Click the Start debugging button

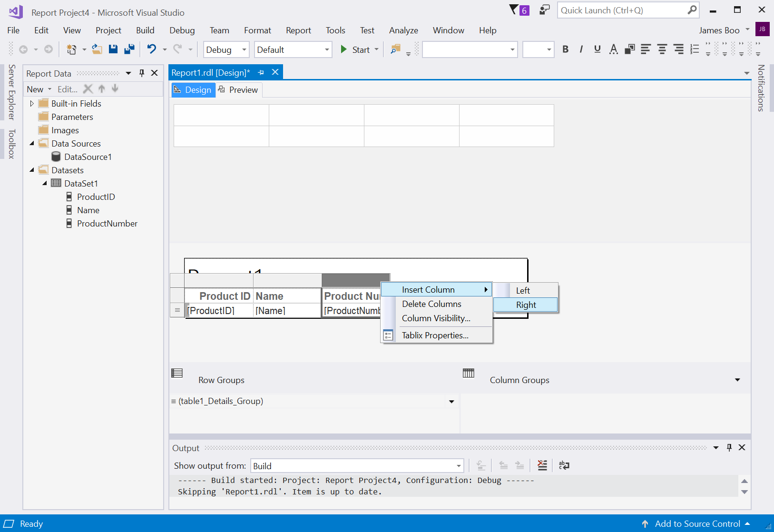356,49
